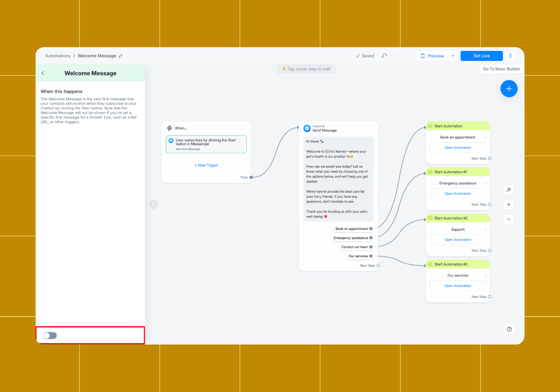Open Automation for Book an appointment
This screenshot has height=392, width=560.
458,147
